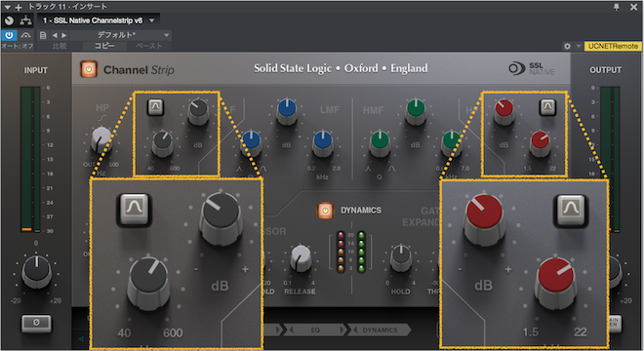The width and height of the screenshot is (644, 351).
Task: Toggle the DYNAMICS section power button
Action: click(325, 211)
